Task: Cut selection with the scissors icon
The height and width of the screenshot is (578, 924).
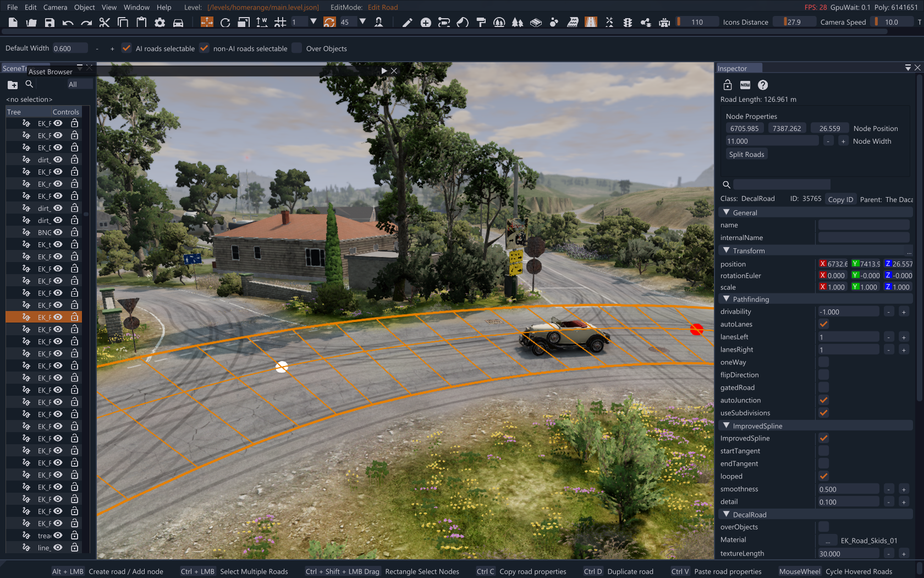Action: click(x=105, y=23)
